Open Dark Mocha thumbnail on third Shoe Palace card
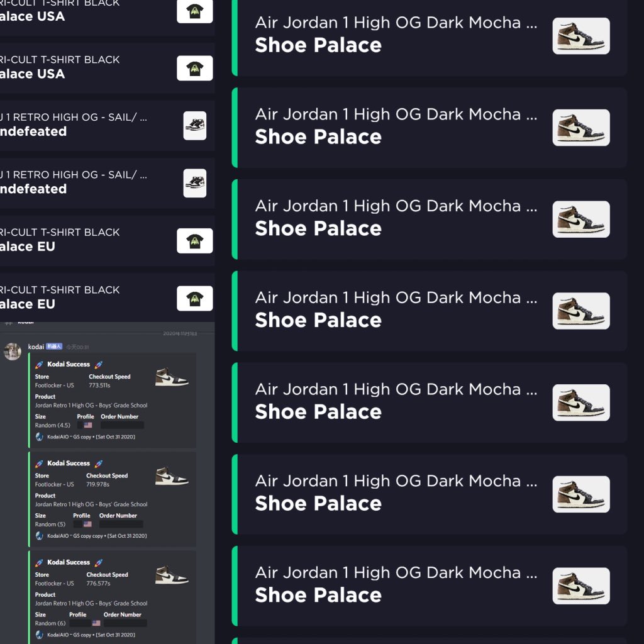The height and width of the screenshot is (644, 644). click(x=580, y=219)
